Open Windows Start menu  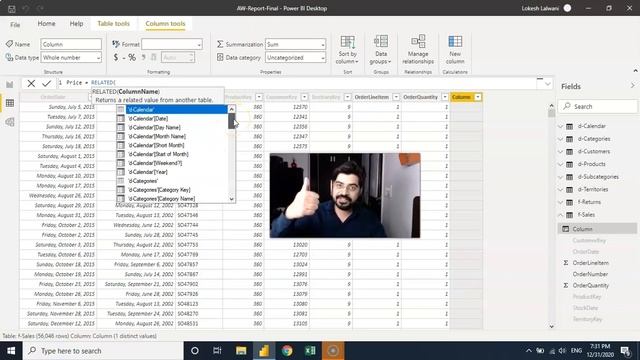click(11, 351)
